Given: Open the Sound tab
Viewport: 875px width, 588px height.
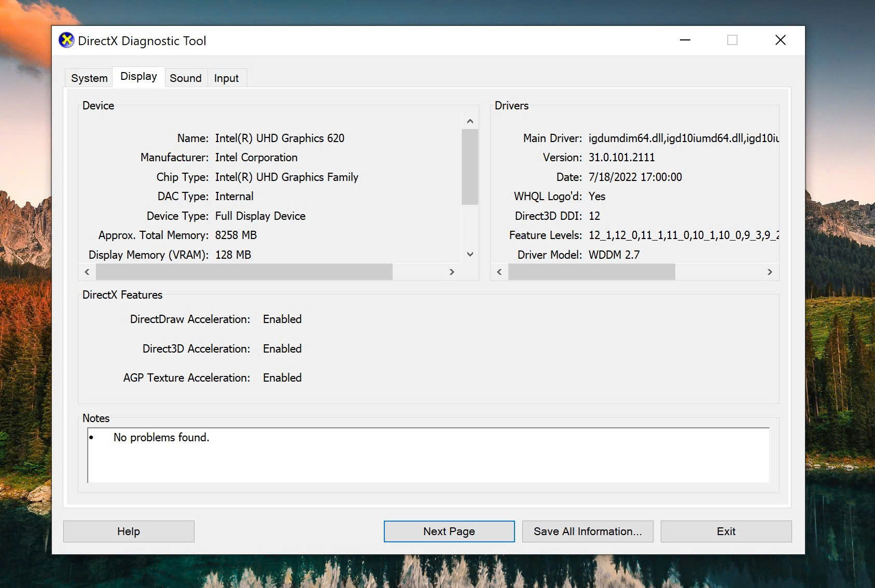Looking at the screenshot, I should point(186,78).
